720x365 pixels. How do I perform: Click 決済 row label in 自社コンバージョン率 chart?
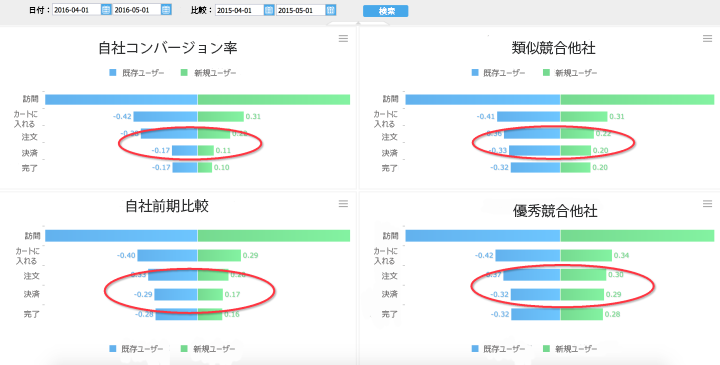pyautogui.click(x=30, y=153)
